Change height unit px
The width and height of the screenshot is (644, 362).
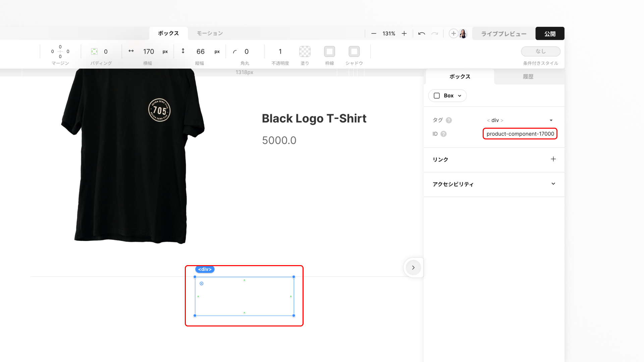click(217, 52)
